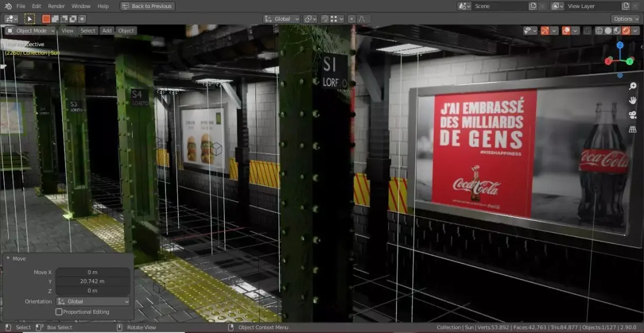This screenshot has width=644, height=333.
Task: Choose the extend selection mode icon
Action: pyautogui.click(x=55, y=19)
